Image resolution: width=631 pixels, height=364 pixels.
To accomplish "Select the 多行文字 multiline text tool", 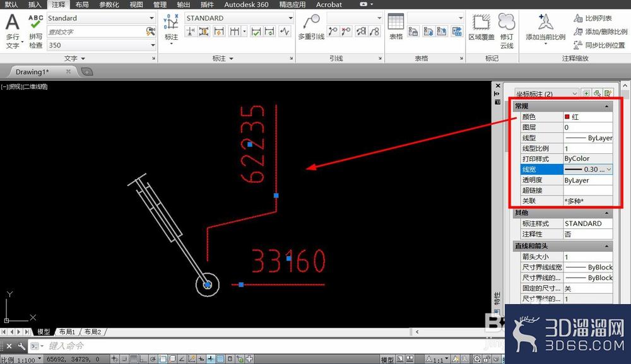I will pyautogui.click(x=13, y=32).
